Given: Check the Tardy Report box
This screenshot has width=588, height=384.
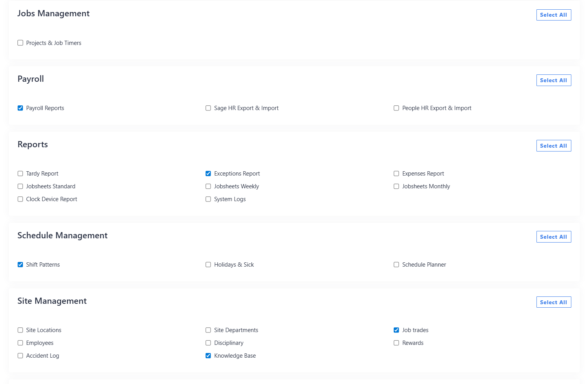Looking at the screenshot, I should click(20, 174).
